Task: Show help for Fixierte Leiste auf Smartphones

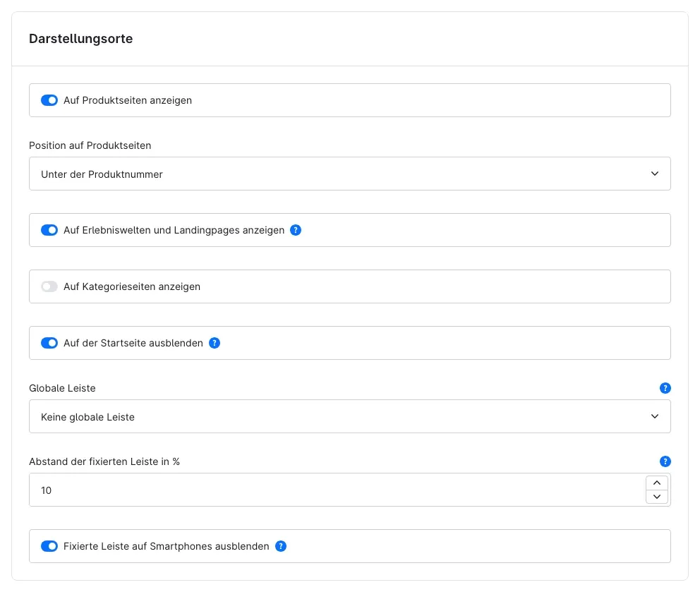Action: [x=280, y=546]
